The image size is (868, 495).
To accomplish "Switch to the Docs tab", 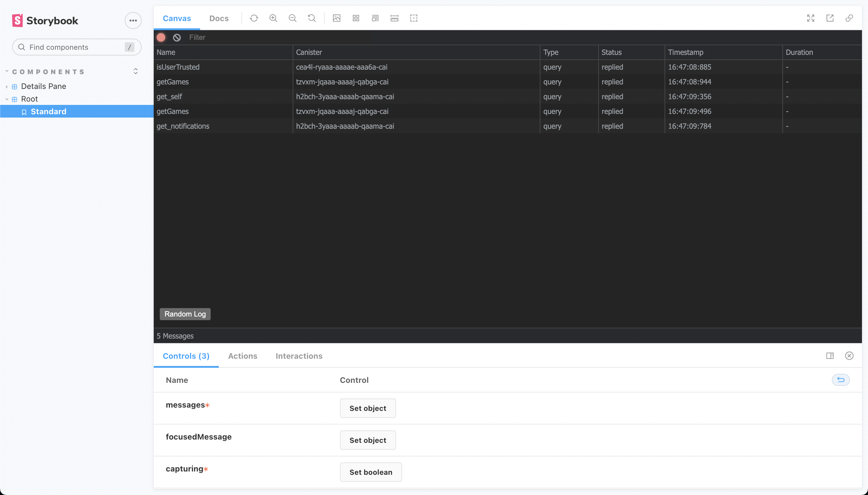I will (x=219, y=18).
